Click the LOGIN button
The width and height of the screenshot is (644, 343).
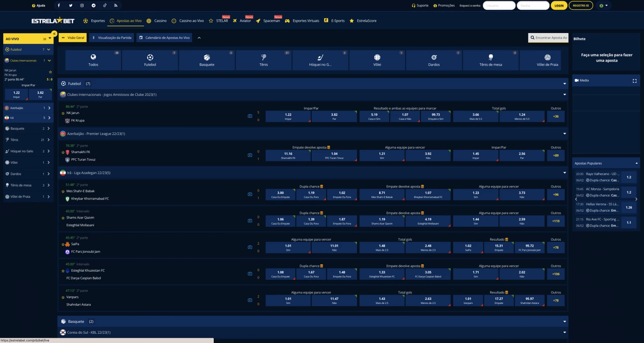coord(559,6)
